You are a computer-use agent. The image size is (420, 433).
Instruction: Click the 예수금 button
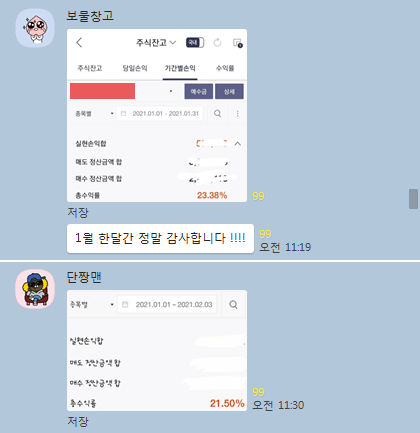click(199, 91)
